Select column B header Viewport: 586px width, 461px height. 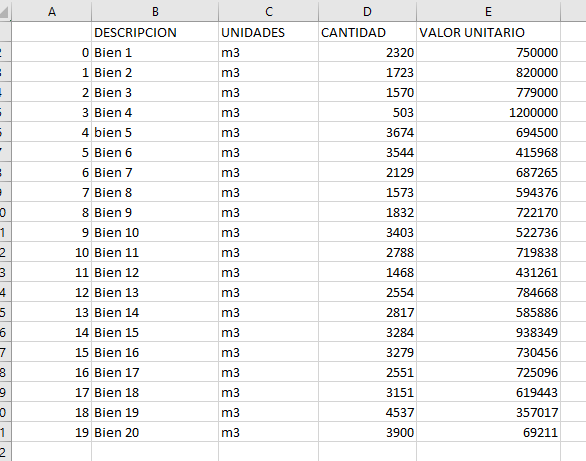pyautogui.click(x=155, y=11)
